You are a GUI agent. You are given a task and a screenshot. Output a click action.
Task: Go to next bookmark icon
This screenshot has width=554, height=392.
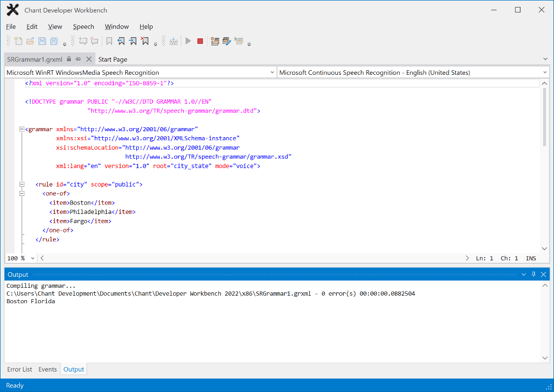tap(133, 41)
